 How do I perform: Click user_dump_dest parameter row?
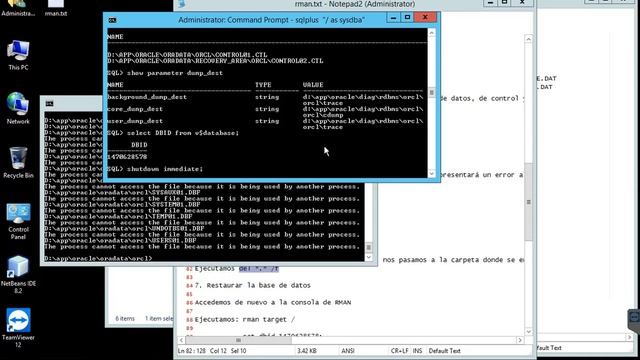click(x=265, y=124)
